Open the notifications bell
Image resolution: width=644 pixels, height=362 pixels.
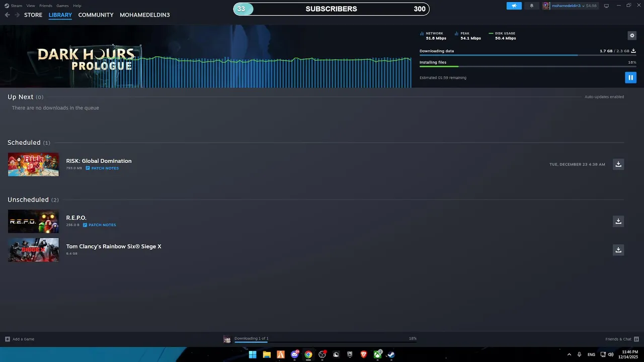pos(532,6)
